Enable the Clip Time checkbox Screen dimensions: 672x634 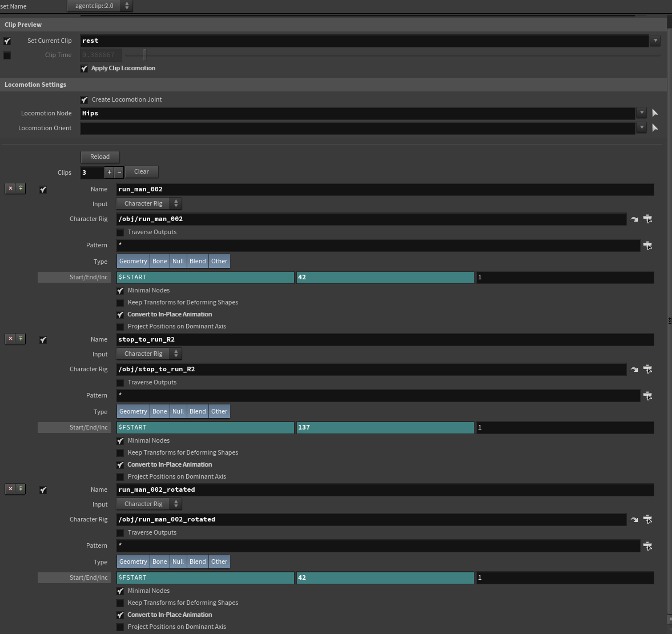click(x=7, y=55)
